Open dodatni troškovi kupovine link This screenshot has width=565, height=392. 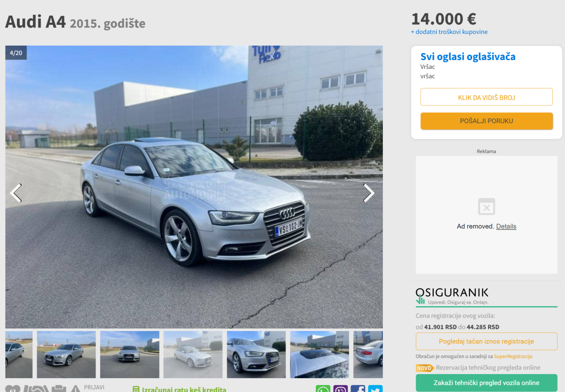[x=449, y=32]
